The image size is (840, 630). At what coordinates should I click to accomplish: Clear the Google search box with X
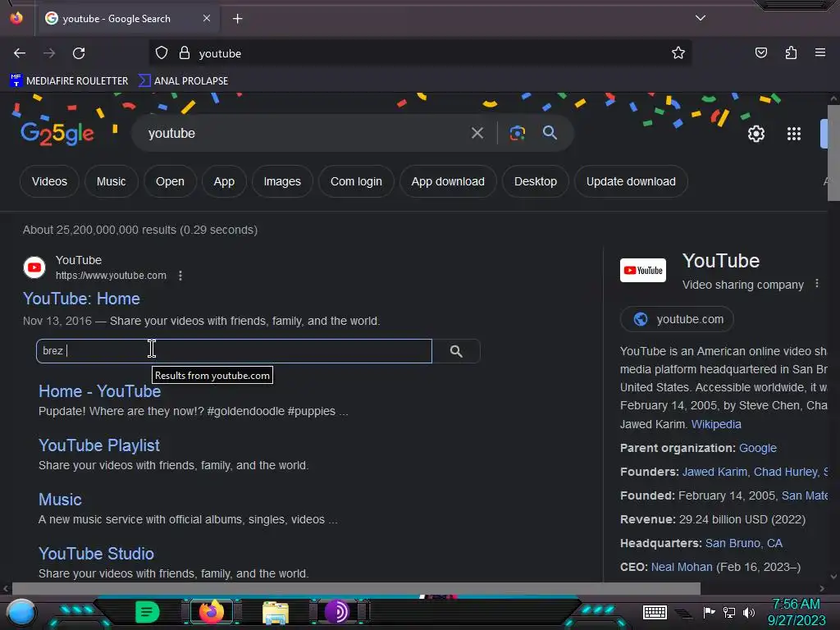click(x=477, y=133)
